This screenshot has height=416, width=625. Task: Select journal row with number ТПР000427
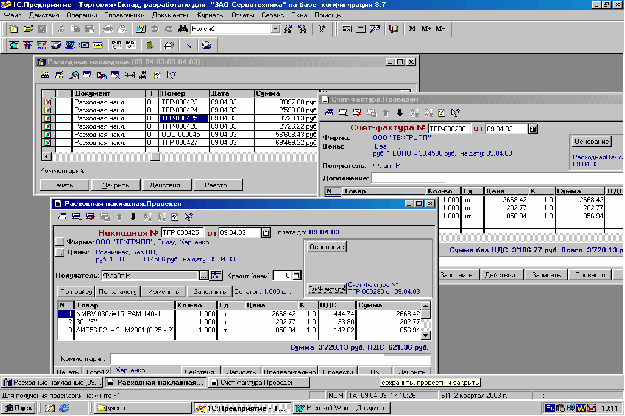pos(179,142)
